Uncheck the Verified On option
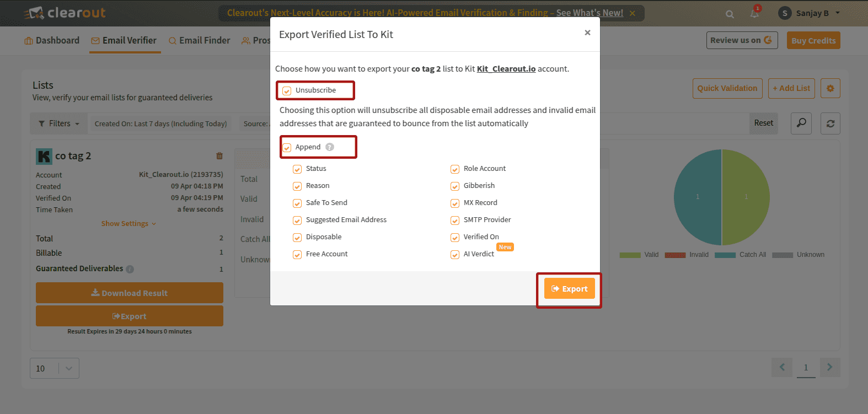The image size is (868, 414). (x=455, y=238)
